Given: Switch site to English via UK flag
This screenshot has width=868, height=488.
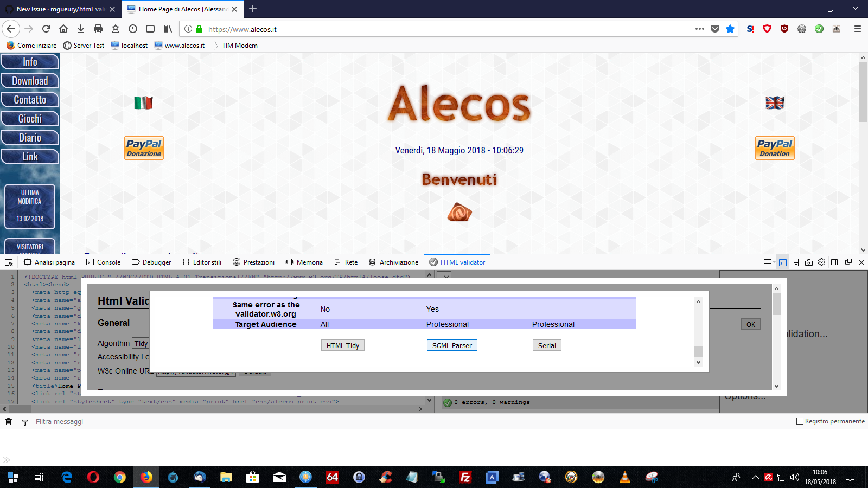Looking at the screenshot, I should click(x=775, y=102).
